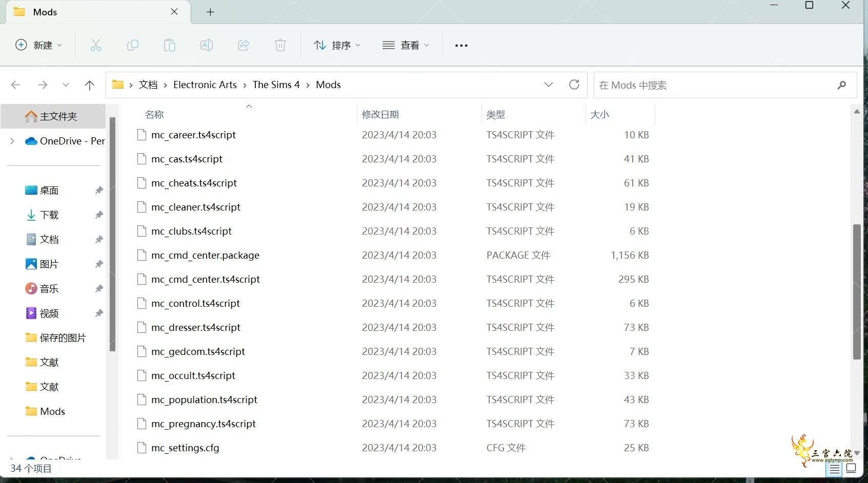Open 主文件夹 in the sidebar
This screenshot has height=483, width=868.
coord(53,116)
